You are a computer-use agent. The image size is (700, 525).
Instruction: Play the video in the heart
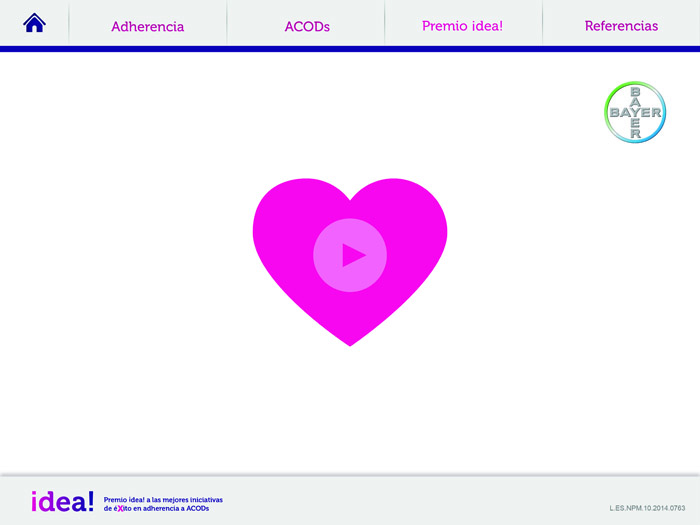tap(350, 255)
